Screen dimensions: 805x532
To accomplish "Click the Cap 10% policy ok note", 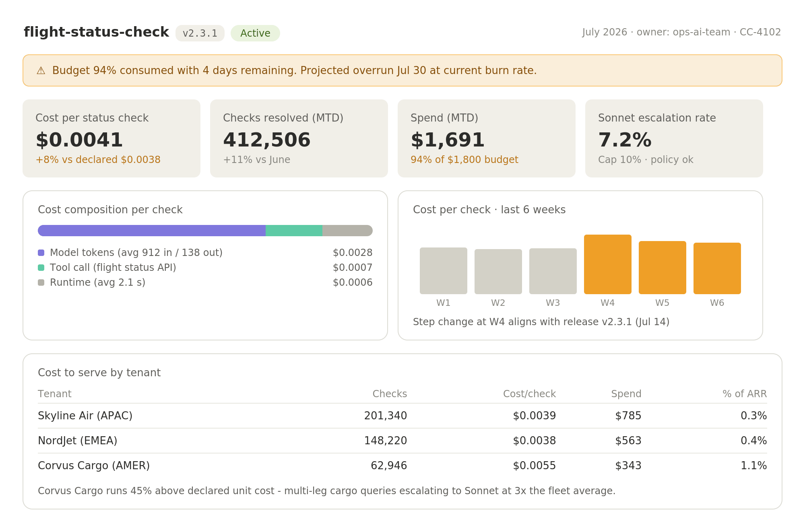I will click(646, 160).
